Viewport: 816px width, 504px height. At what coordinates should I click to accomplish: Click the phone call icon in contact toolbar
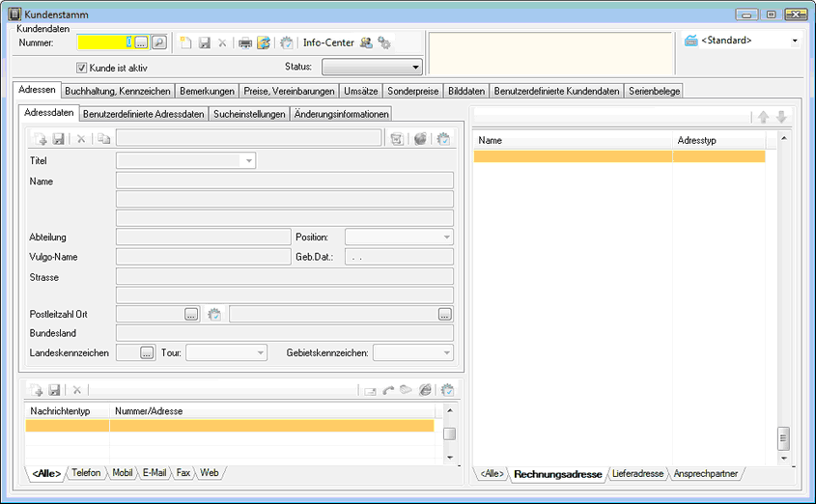coord(387,390)
